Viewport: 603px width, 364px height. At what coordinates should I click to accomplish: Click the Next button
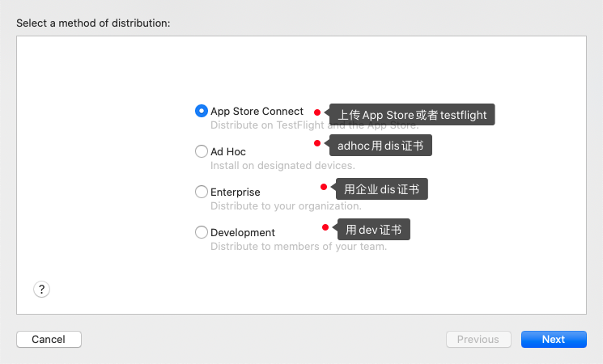coord(554,340)
